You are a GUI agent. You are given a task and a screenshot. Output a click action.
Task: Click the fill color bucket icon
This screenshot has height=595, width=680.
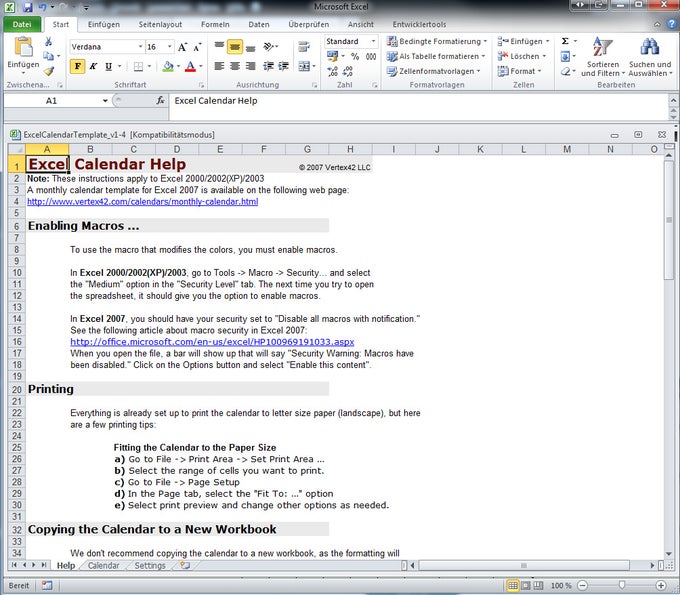(168, 66)
